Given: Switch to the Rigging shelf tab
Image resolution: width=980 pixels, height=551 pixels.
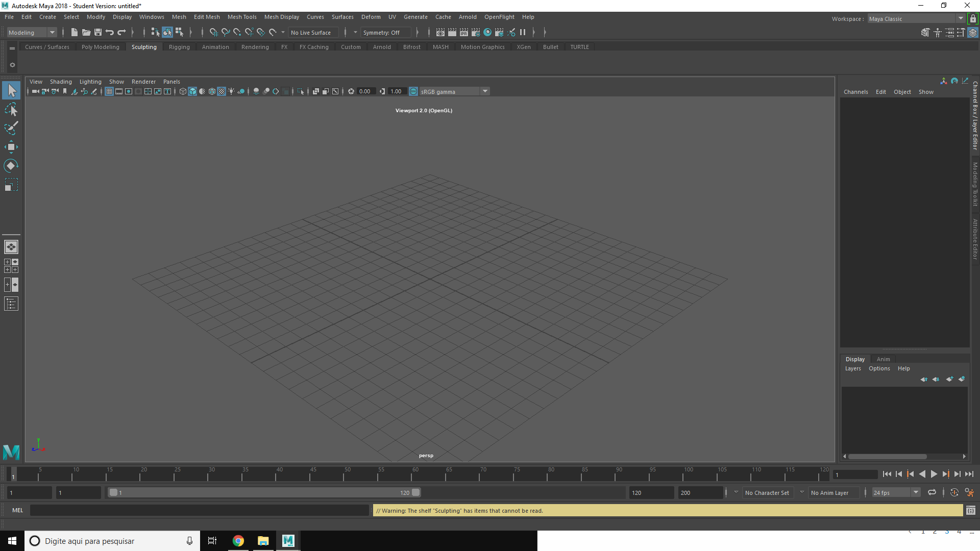Looking at the screenshot, I should pyautogui.click(x=179, y=47).
